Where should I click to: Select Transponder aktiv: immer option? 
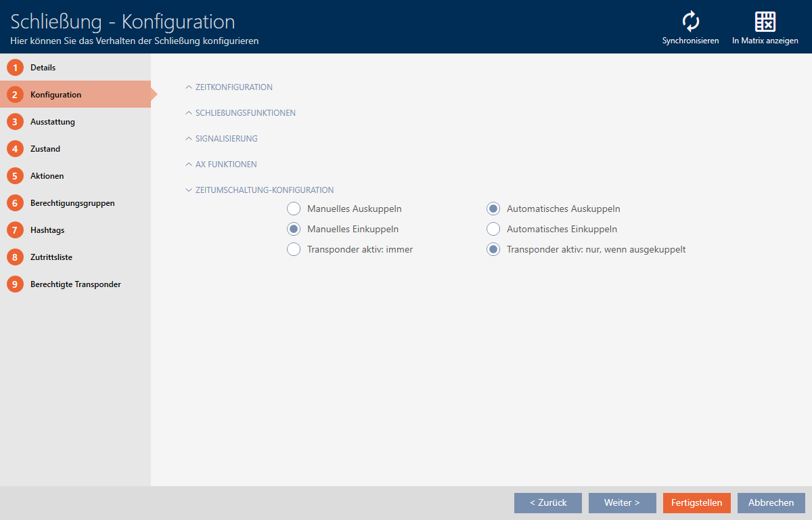[x=294, y=249]
